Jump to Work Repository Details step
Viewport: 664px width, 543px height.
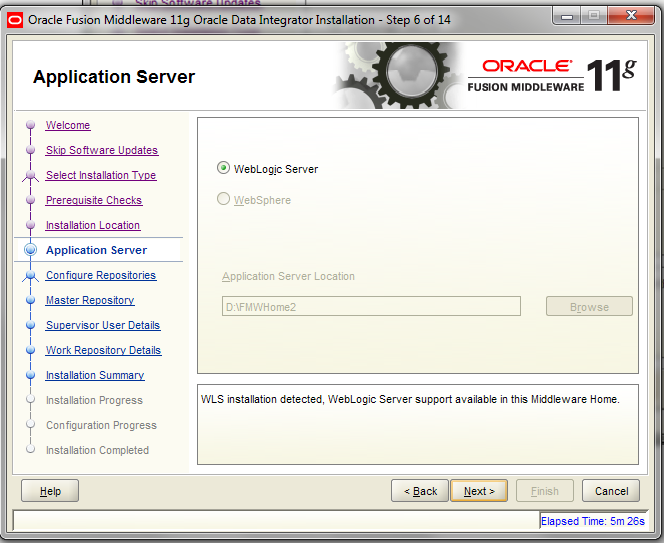(x=104, y=350)
